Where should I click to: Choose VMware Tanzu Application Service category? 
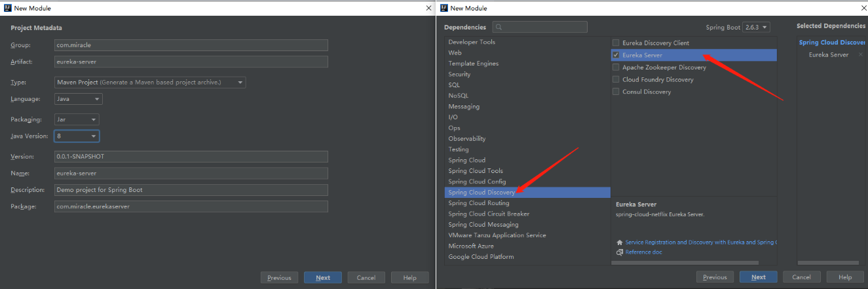497,235
